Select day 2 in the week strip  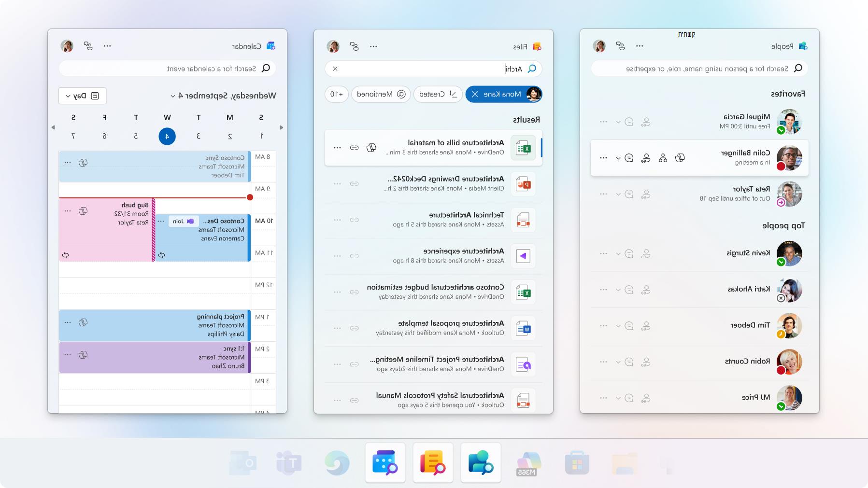point(230,136)
